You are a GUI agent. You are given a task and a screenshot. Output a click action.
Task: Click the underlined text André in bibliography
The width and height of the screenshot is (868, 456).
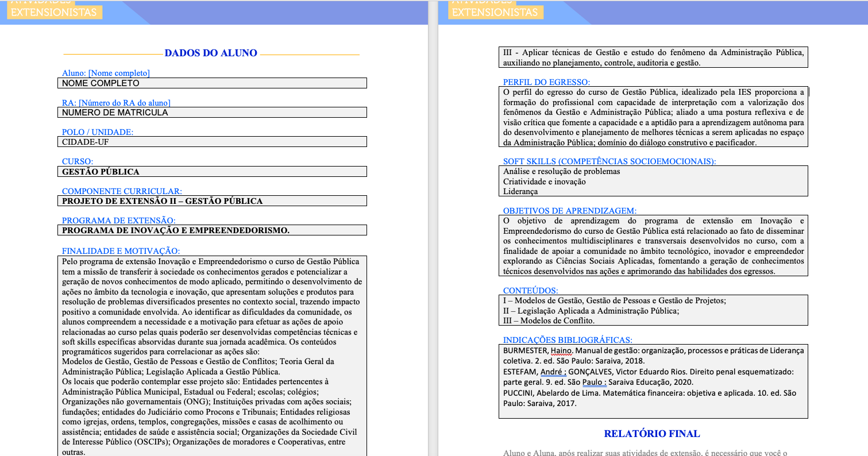(x=553, y=372)
